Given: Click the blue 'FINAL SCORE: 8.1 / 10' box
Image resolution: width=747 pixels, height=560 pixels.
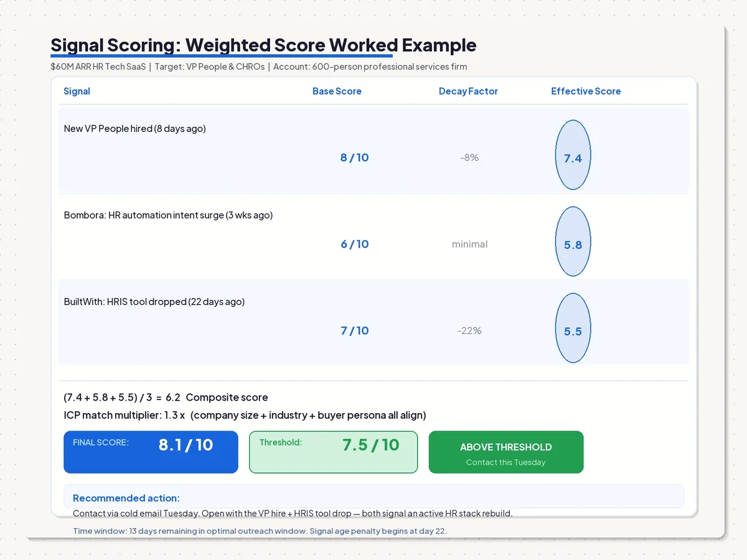Looking at the screenshot, I should [x=151, y=452].
